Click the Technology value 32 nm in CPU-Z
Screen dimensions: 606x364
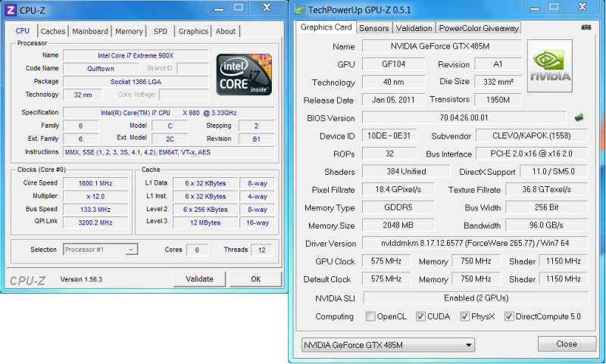coord(83,95)
